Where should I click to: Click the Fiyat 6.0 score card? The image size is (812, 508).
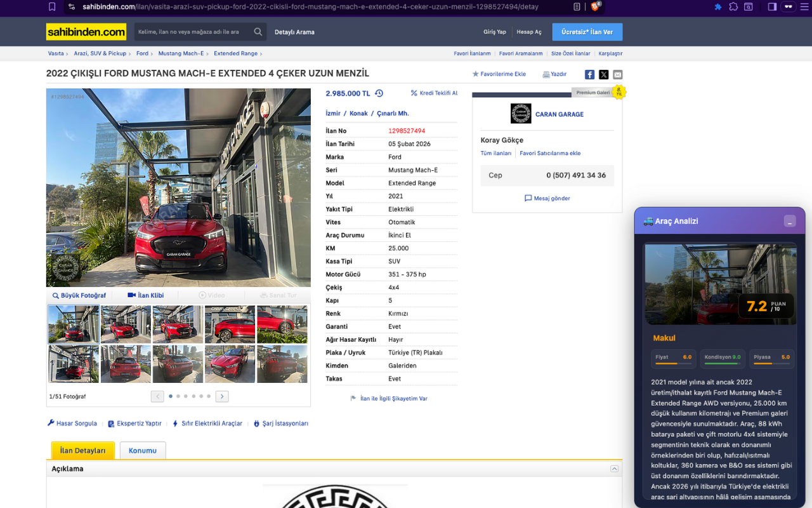[674, 359]
